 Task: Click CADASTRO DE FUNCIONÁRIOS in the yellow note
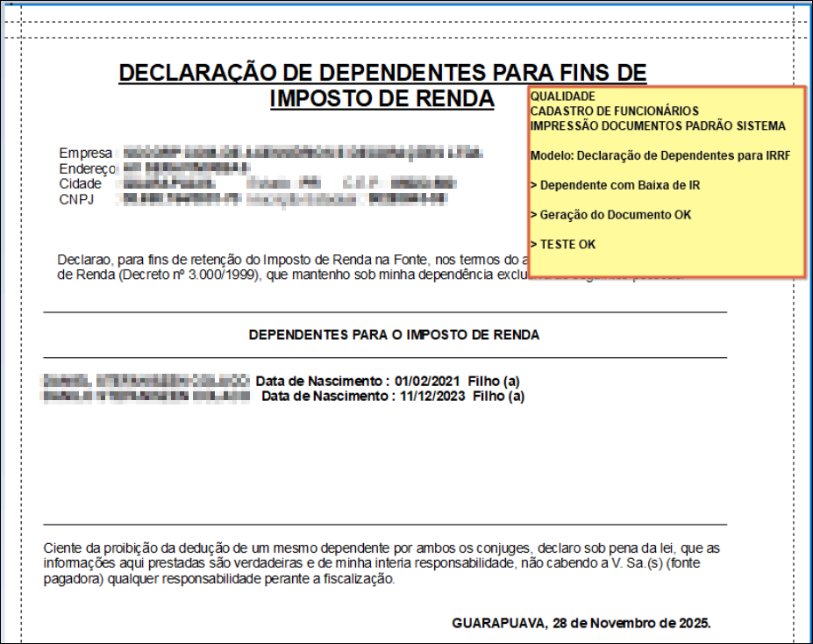614,111
